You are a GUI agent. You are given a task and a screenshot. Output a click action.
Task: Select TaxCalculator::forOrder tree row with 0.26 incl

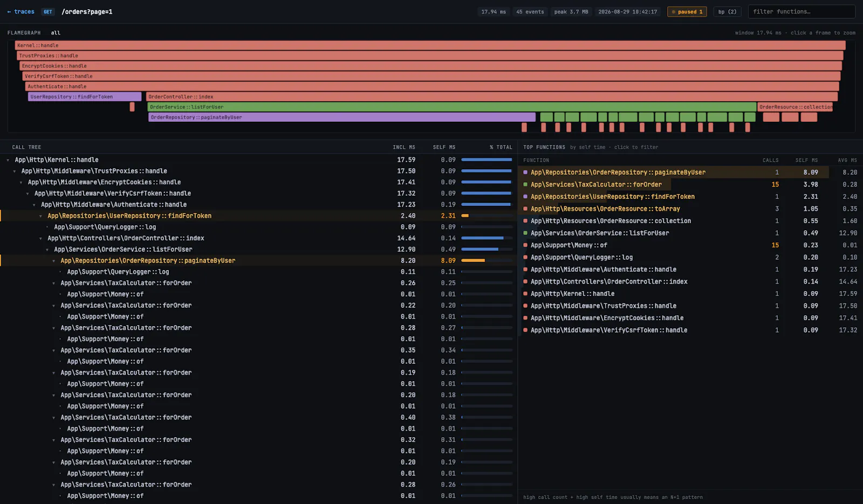(259, 283)
